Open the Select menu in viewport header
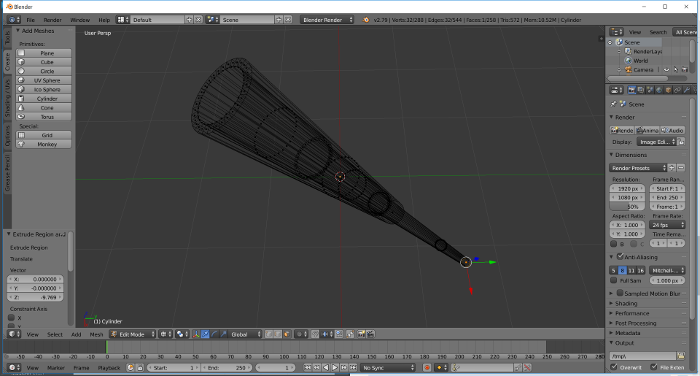The height and width of the screenshot is (376, 700). (x=55, y=334)
